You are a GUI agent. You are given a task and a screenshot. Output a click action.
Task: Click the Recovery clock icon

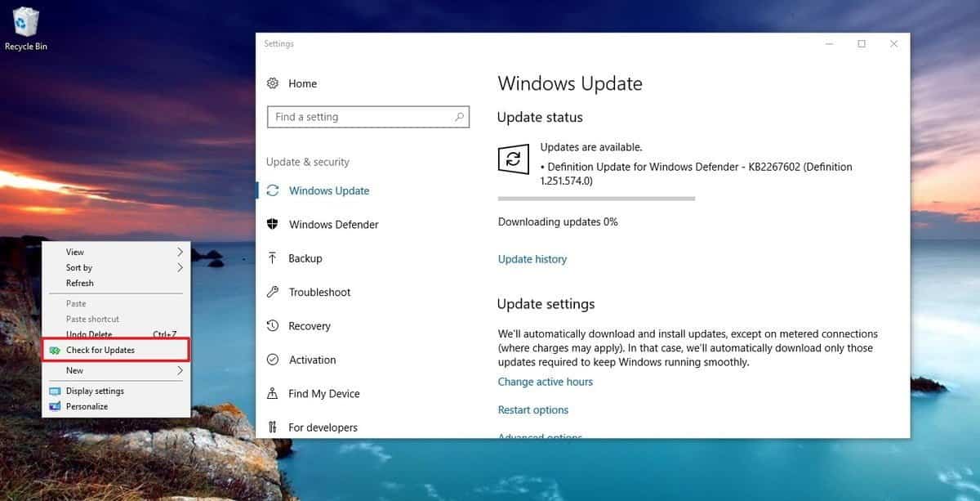pos(273,326)
